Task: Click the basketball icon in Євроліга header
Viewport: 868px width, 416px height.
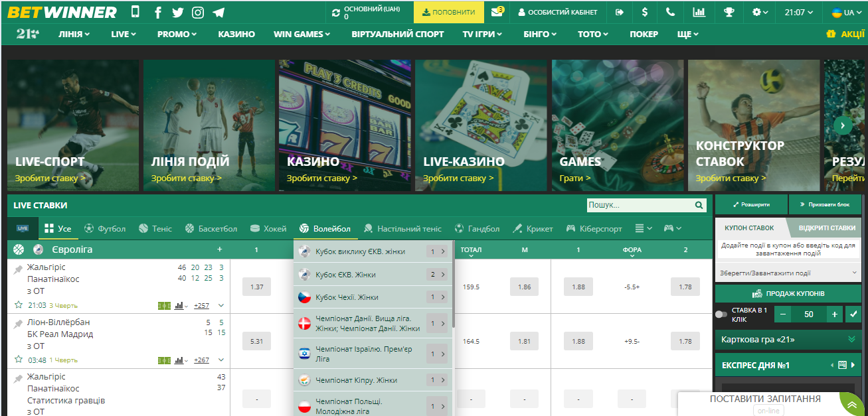Action: [19, 249]
